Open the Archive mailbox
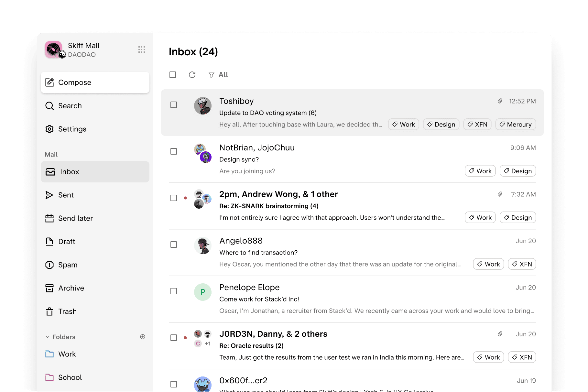The image size is (588, 392). coord(95,288)
